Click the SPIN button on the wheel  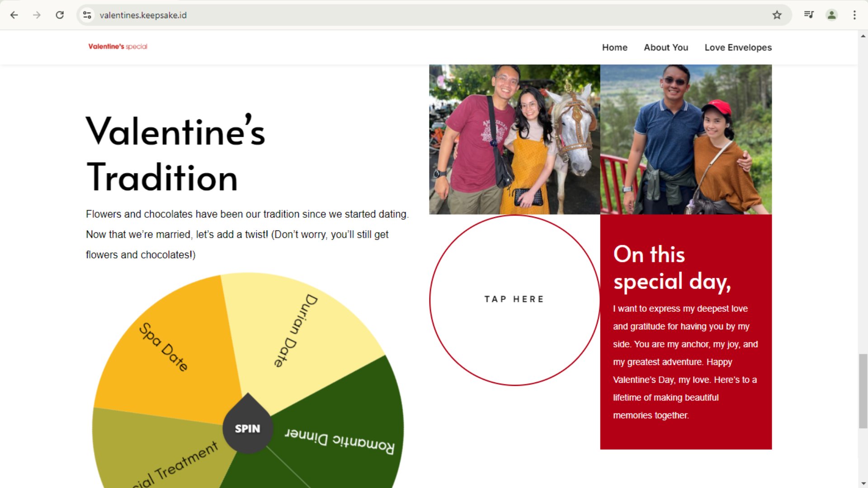247,428
